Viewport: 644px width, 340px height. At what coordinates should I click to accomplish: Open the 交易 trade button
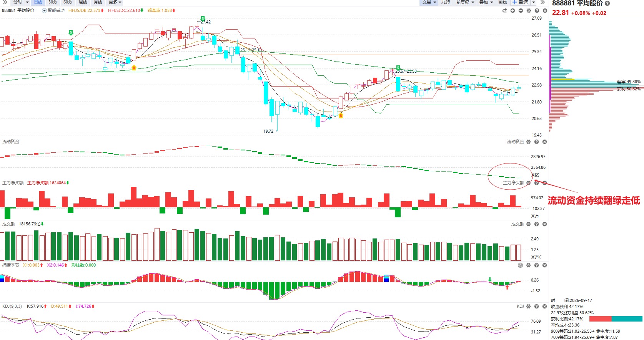(429, 2)
